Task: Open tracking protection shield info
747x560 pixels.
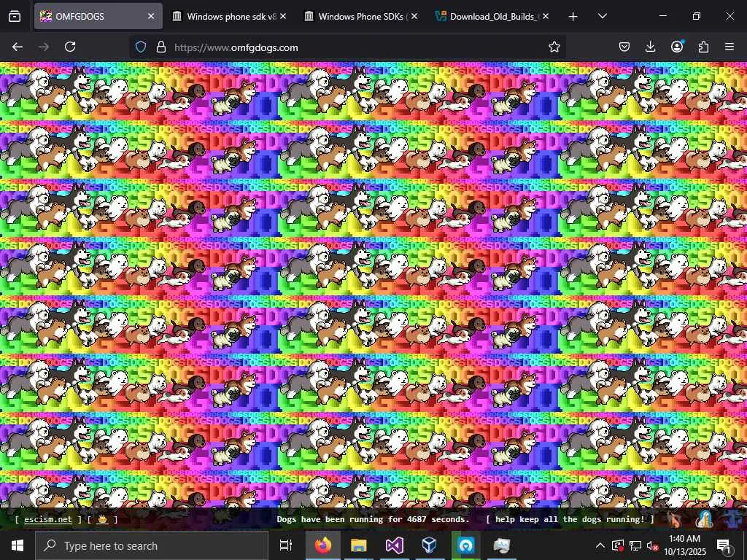Action: point(141,47)
